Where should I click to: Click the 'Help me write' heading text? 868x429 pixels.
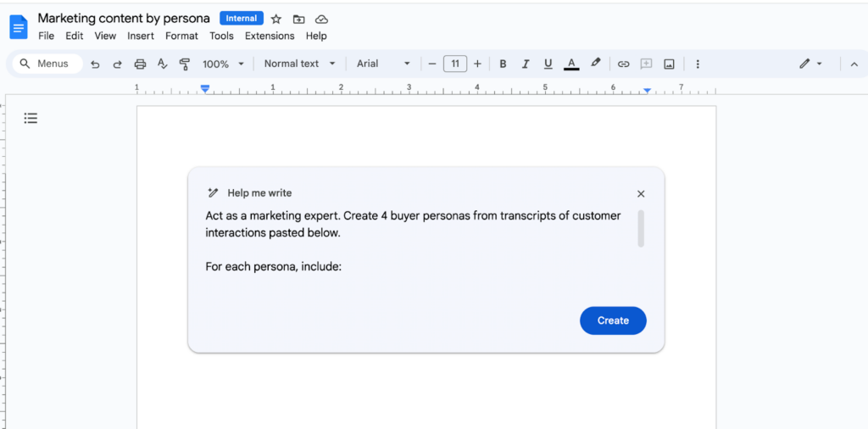(x=259, y=193)
